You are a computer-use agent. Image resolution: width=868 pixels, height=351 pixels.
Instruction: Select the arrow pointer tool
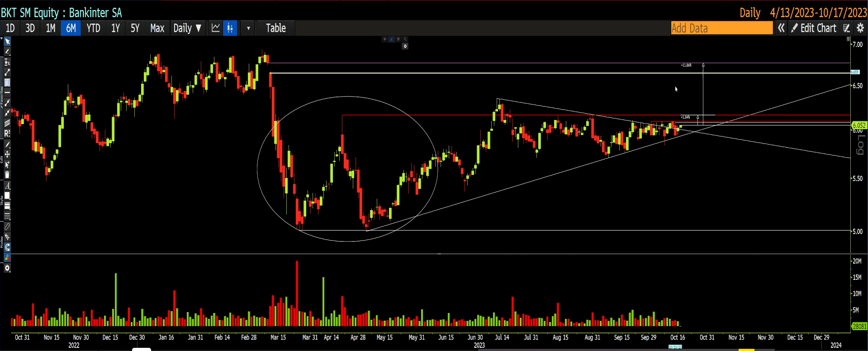click(x=7, y=42)
